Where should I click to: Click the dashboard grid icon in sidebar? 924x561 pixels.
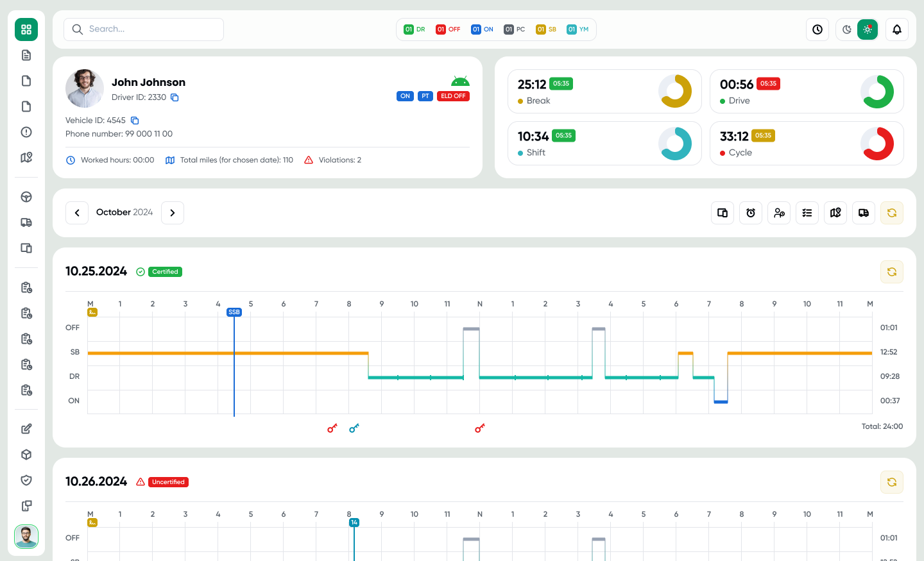(26, 29)
